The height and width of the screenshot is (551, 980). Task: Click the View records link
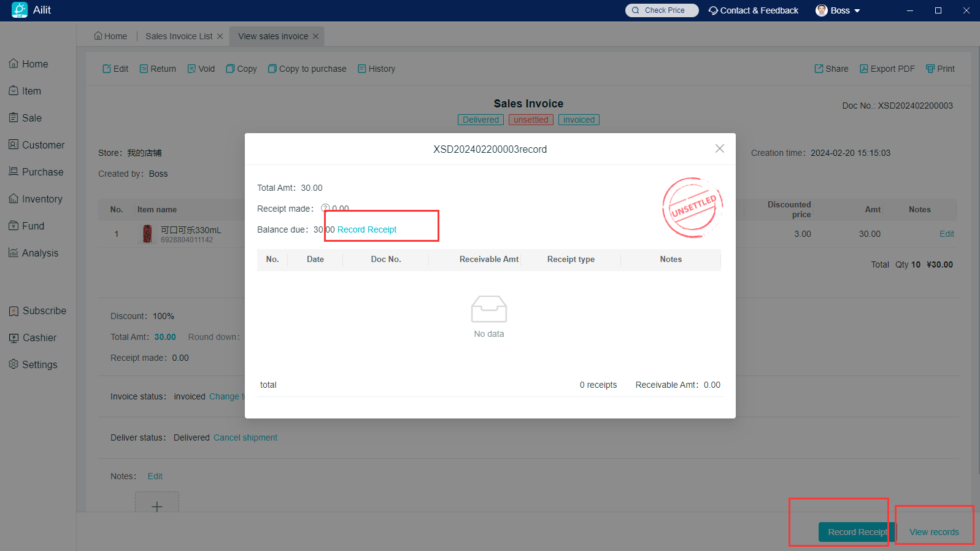click(x=933, y=532)
